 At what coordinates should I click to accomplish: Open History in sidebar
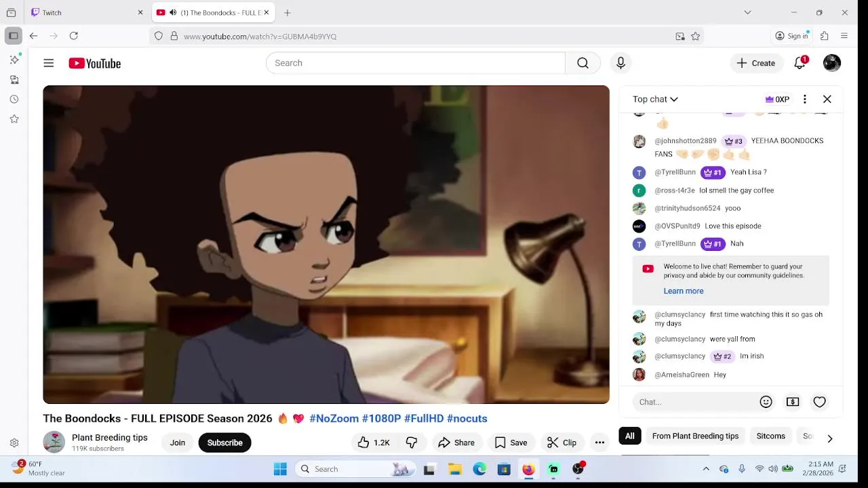pos(14,99)
